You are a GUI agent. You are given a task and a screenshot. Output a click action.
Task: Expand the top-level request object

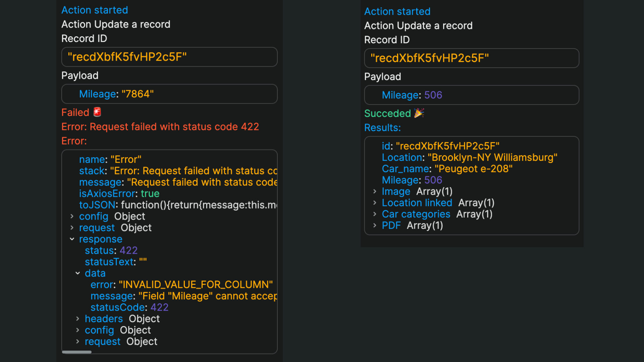(72, 228)
